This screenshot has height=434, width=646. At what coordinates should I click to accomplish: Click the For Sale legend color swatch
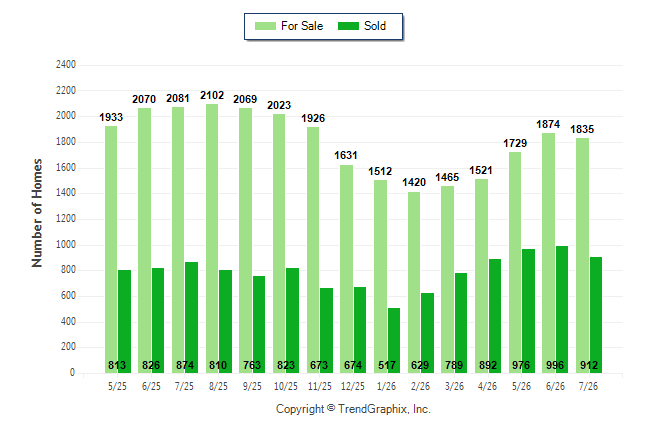click(x=265, y=26)
